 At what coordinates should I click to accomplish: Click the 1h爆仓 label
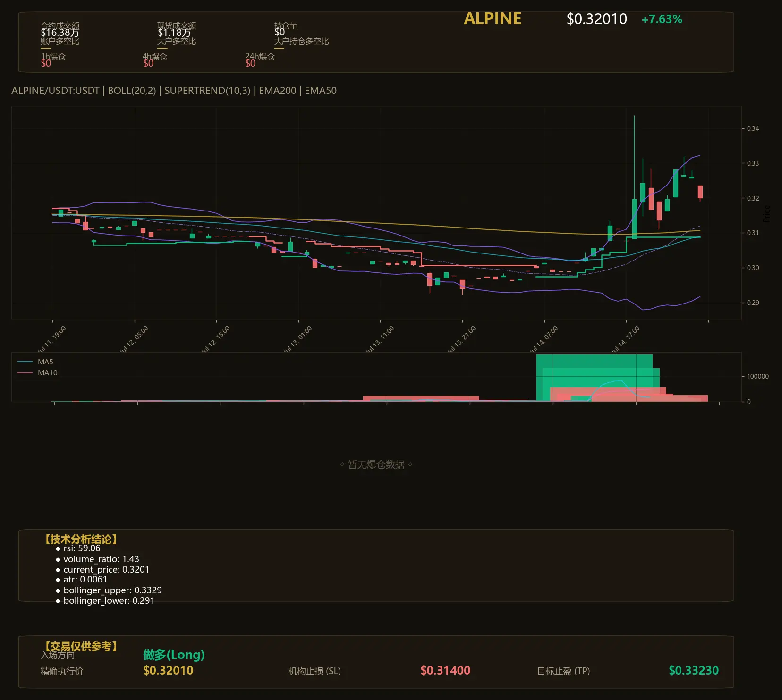(x=53, y=57)
